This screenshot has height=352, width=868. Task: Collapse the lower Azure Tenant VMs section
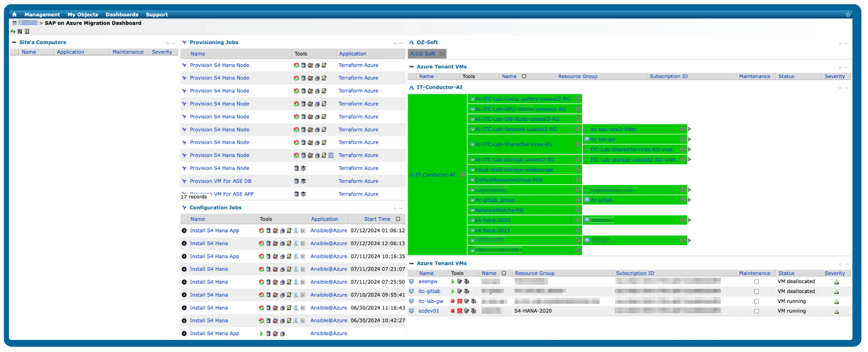tap(411, 264)
